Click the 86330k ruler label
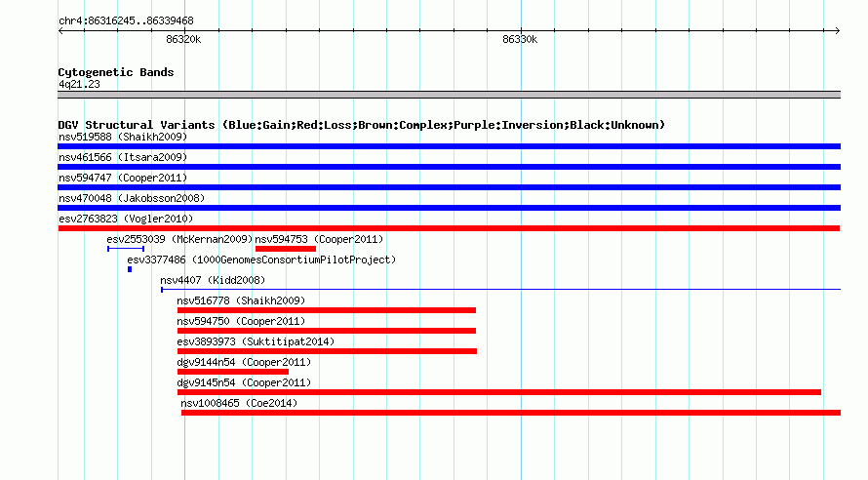The width and height of the screenshot is (868, 480). (x=520, y=39)
